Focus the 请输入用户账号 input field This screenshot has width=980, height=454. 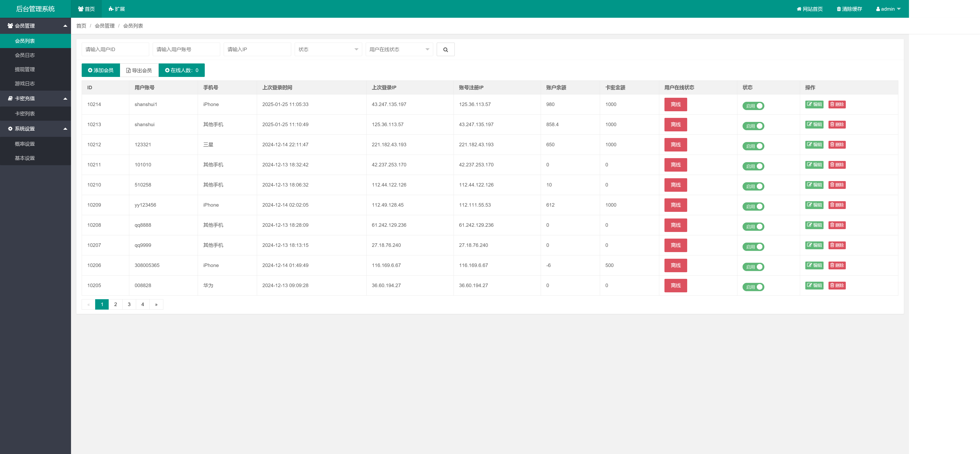point(186,49)
